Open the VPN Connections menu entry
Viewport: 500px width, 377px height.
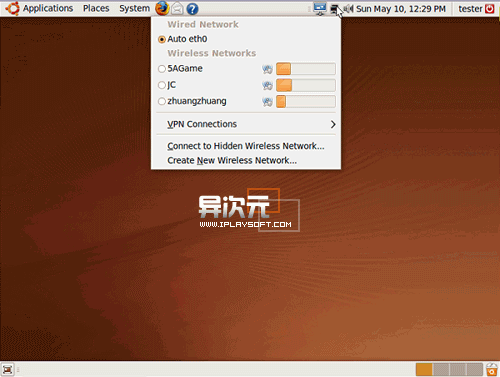(246, 124)
